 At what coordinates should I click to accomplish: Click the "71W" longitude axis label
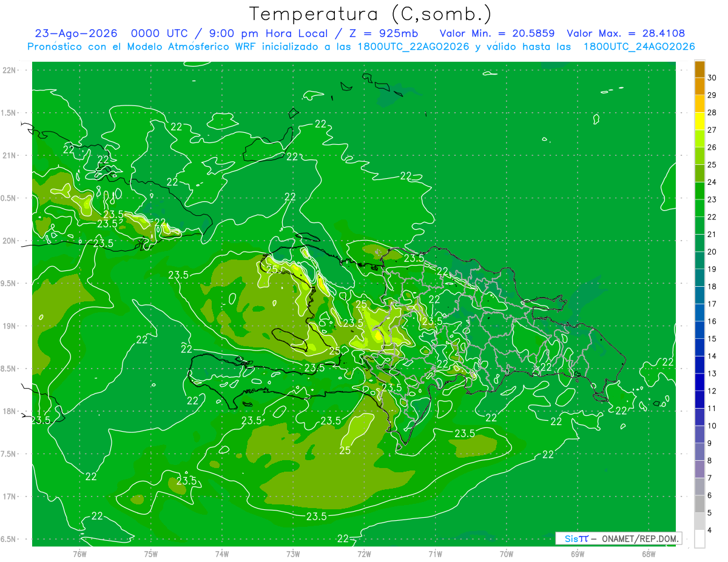435,554
